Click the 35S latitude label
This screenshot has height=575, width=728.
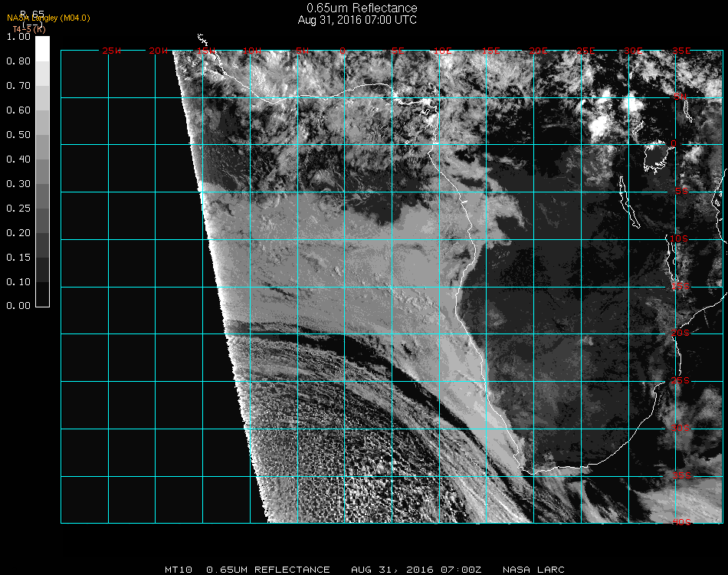682,475
